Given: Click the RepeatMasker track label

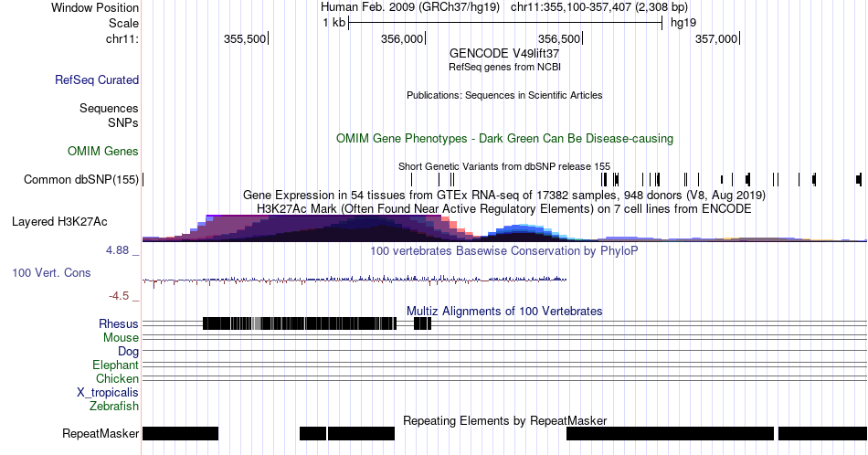Looking at the screenshot, I should [x=101, y=433].
